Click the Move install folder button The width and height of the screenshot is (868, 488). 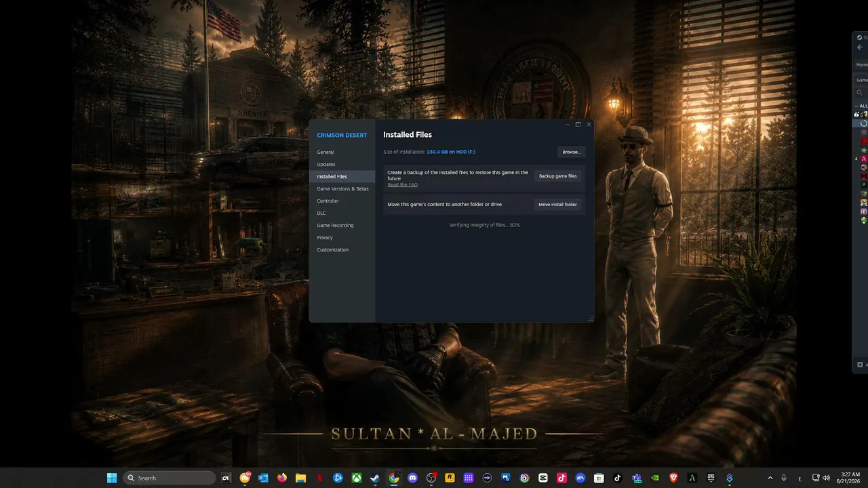pos(557,204)
